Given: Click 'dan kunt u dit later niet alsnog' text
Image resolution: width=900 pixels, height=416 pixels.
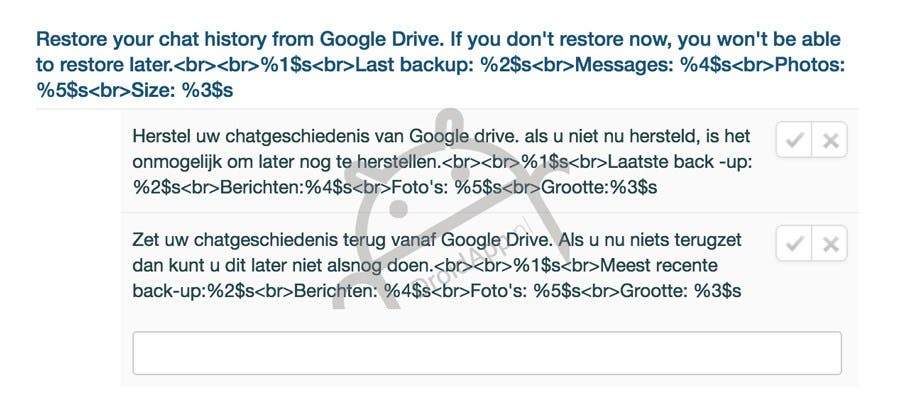Looking at the screenshot, I should (254, 265).
